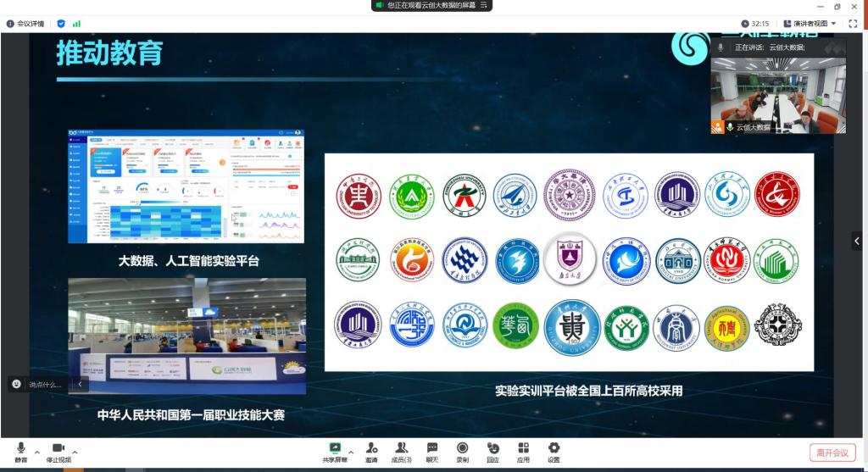Image resolution: width=868 pixels, height=472 pixels.
Task: Restore down the meeting window
Action: point(837,6)
